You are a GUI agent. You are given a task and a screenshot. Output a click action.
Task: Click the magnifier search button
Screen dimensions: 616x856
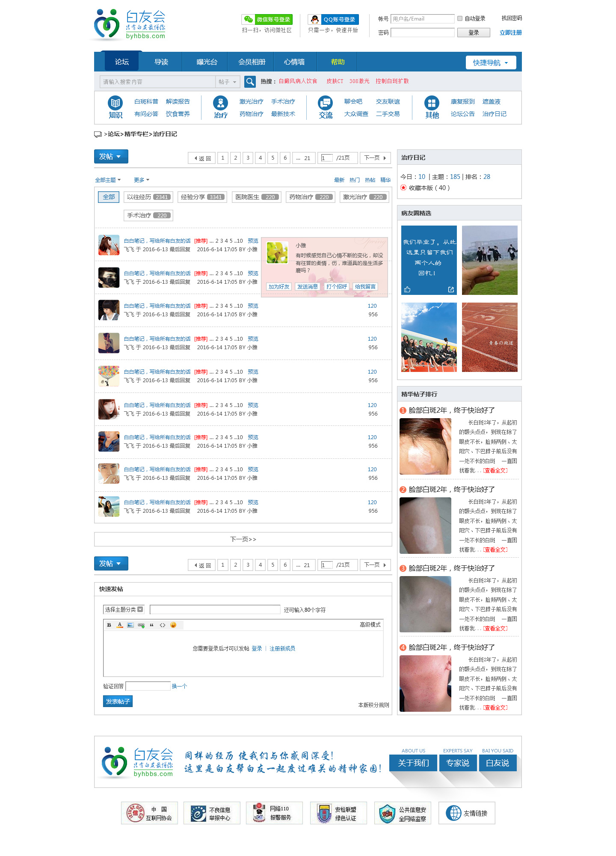click(x=250, y=81)
